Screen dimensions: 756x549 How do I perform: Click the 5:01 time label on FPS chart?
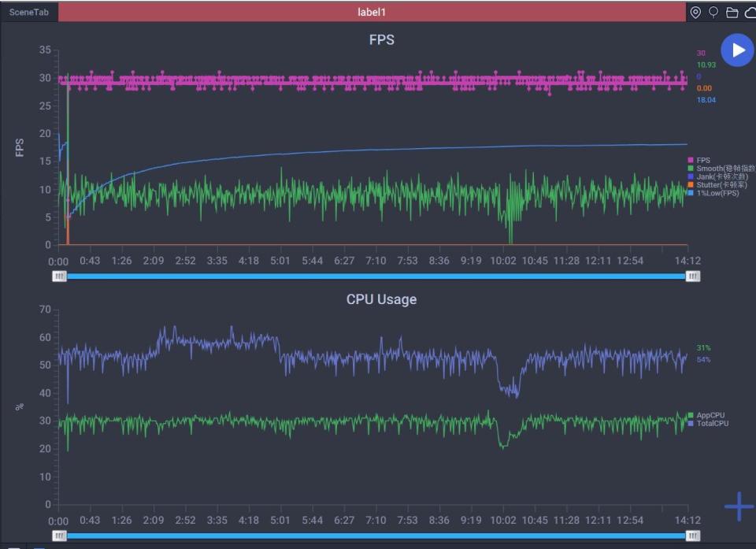280,261
